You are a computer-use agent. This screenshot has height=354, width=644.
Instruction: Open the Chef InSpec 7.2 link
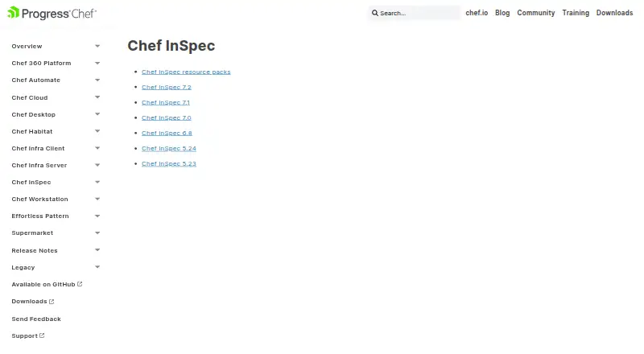tap(167, 87)
